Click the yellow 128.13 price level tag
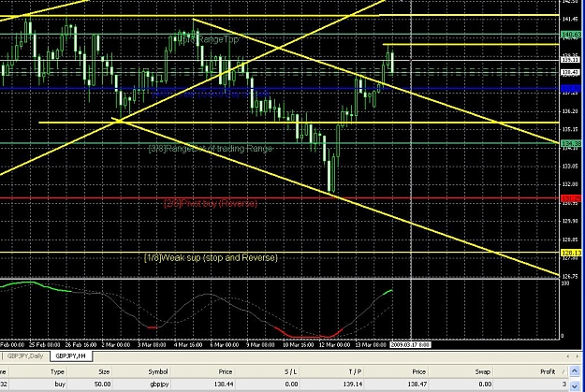The height and width of the screenshot is (392, 585). [x=571, y=253]
